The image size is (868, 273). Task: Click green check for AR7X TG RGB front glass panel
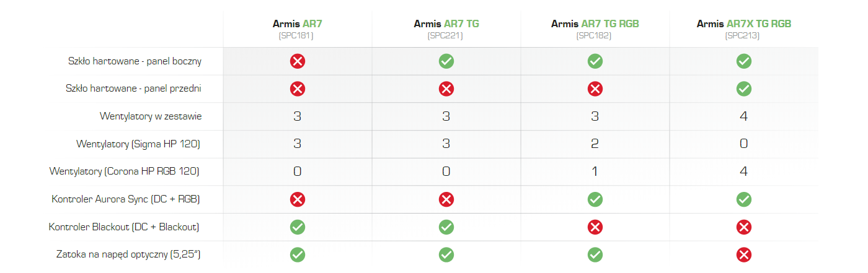[744, 89]
